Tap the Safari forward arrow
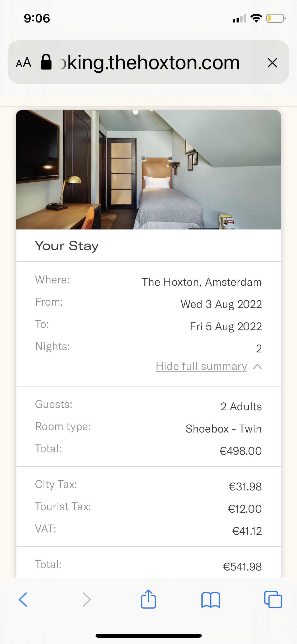 (87, 599)
